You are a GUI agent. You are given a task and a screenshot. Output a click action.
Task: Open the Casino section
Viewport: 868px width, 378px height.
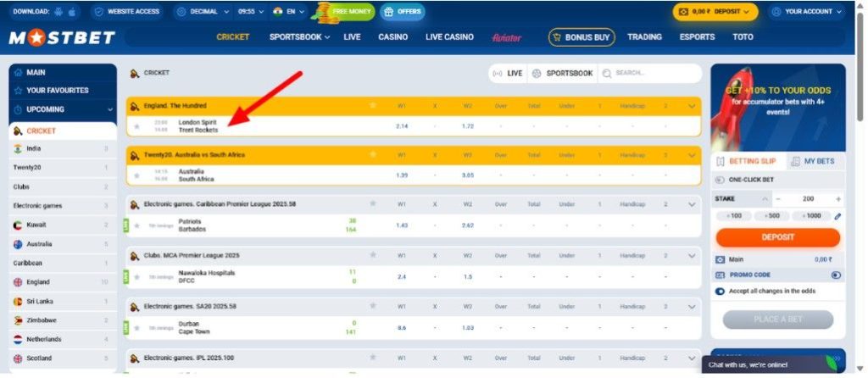pyautogui.click(x=393, y=37)
